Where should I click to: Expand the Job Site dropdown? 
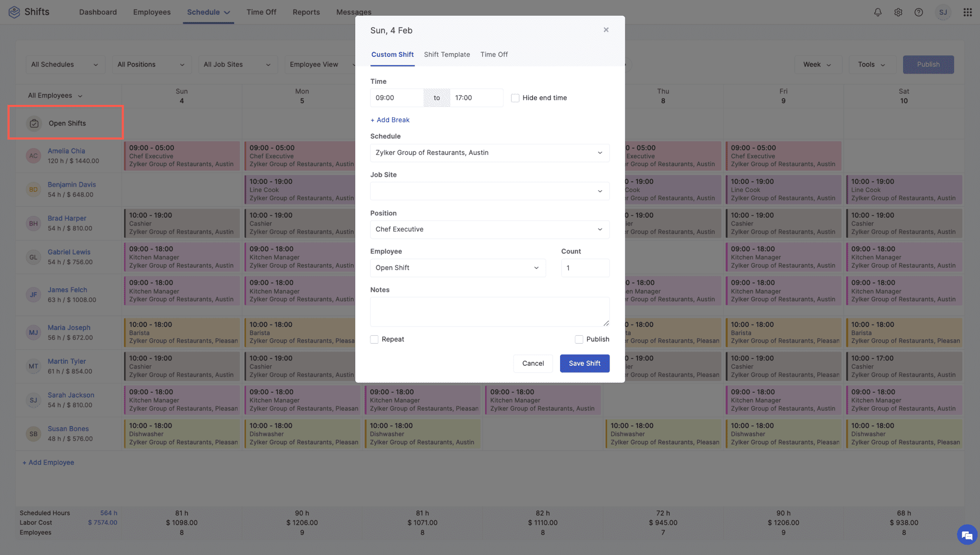(490, 191)
